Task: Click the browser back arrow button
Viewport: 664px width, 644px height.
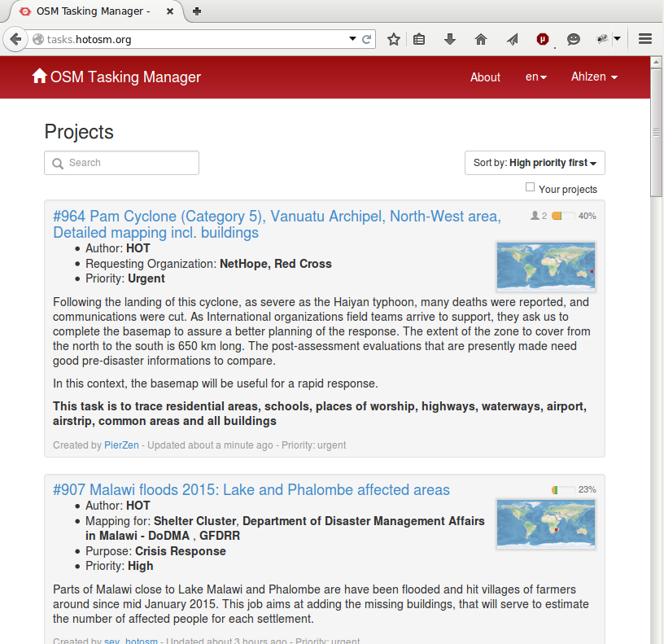Action: pos(15,39)
